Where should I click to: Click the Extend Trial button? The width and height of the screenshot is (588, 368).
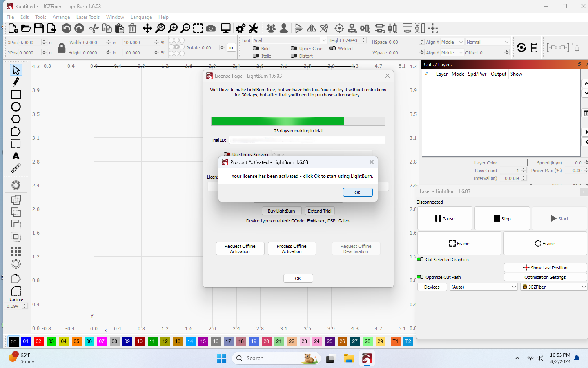(319, 211)
